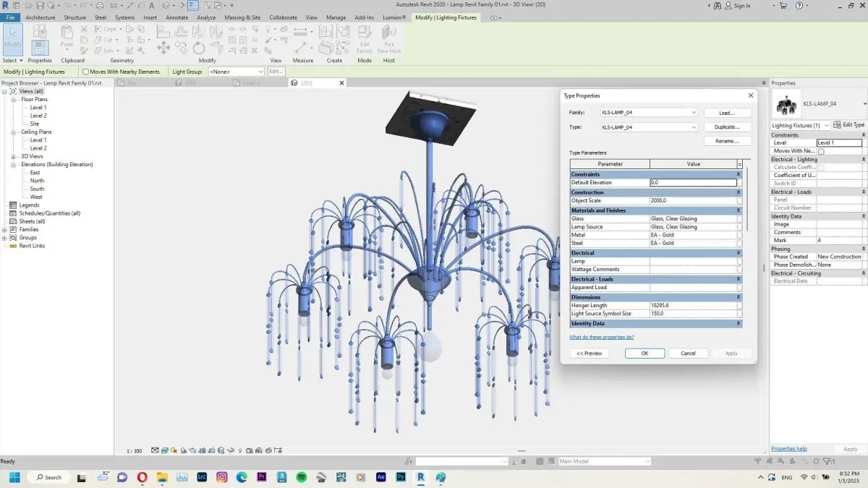Image resolution: width=868 pixels, height=488 pixels.
Task: Click 'What do these properties do?' link
Action: [601, 337]
